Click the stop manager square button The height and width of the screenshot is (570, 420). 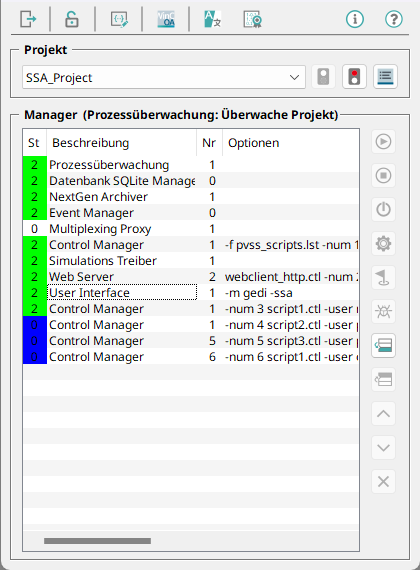click(383, 175)
